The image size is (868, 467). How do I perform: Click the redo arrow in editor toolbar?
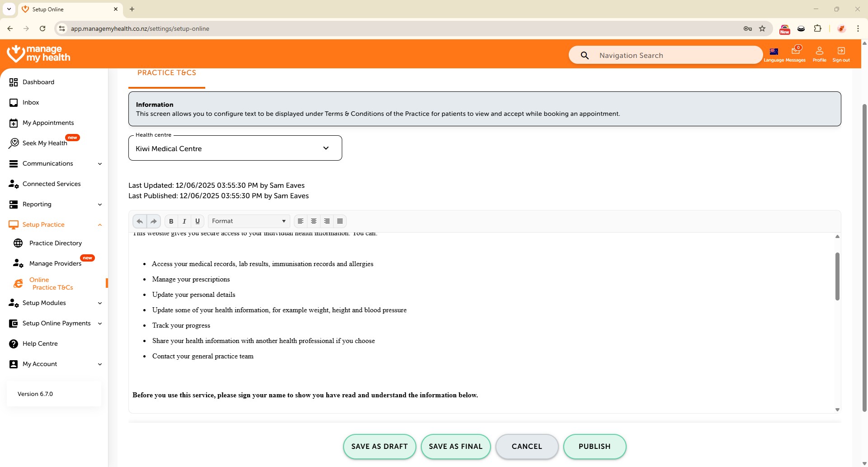(x=154, y=221)
